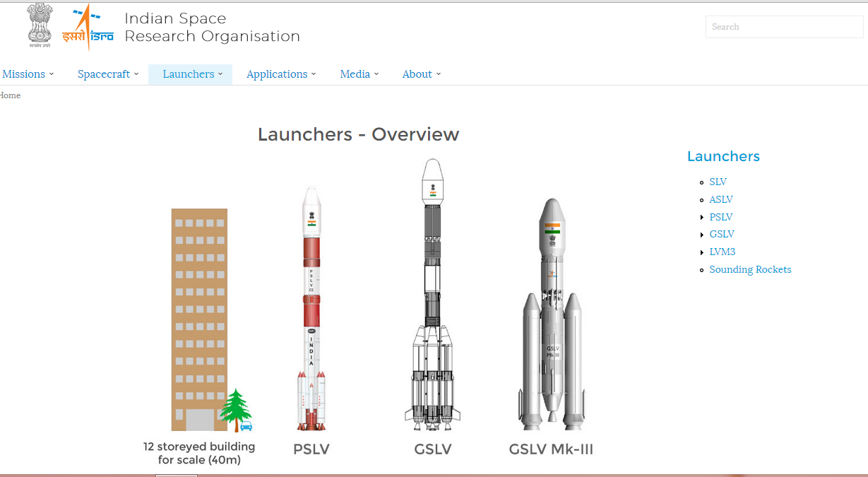Open the Media menu

tap(355, 74)
